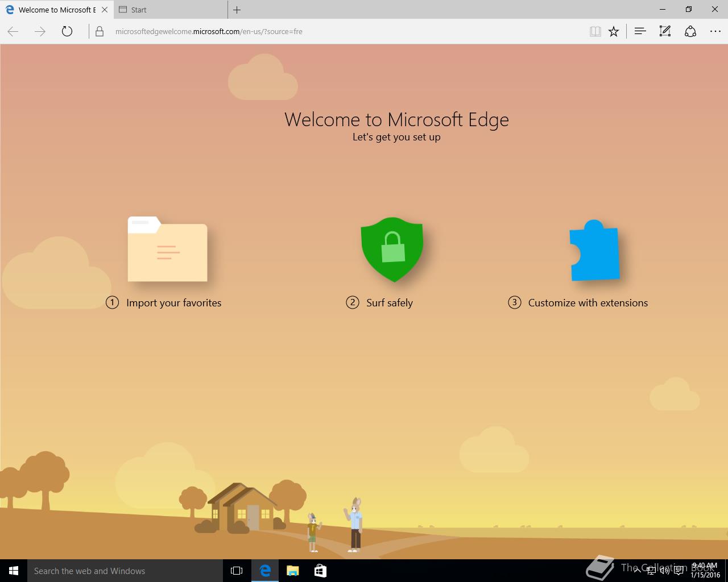Open Surf safely step
This screenshot has height=582, width=728.
pos(379,303)
